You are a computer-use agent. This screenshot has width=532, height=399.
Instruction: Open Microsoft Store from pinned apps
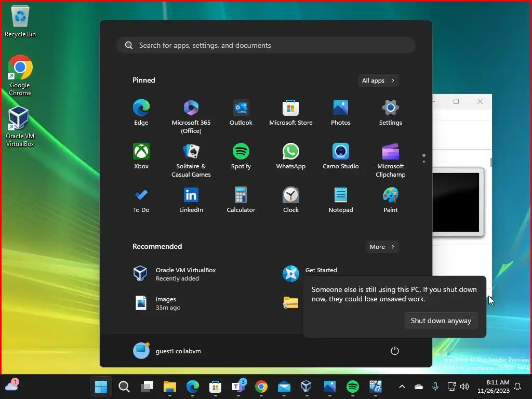(291, 113)
